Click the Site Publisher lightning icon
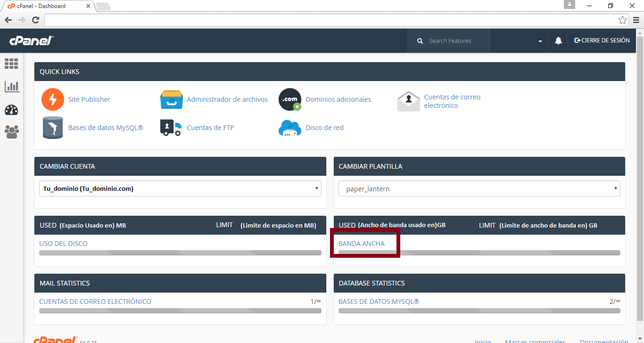Image resolution: width=644 pixels, height=343 pixels. click(x=52, y=99)
